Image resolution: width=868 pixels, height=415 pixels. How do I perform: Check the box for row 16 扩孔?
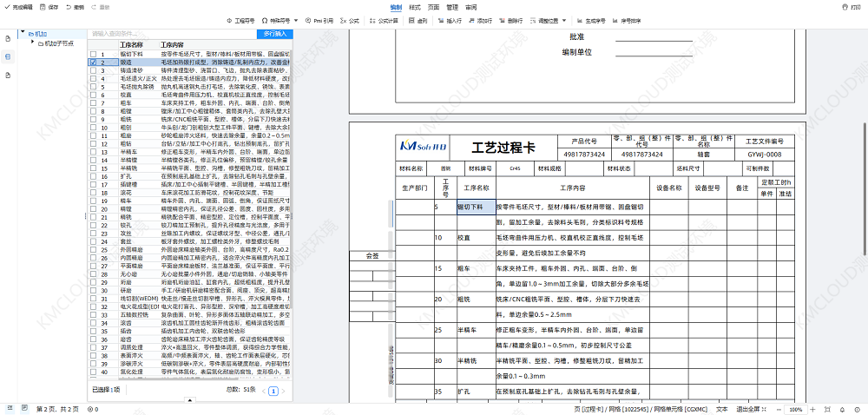(x=93, y=176)
